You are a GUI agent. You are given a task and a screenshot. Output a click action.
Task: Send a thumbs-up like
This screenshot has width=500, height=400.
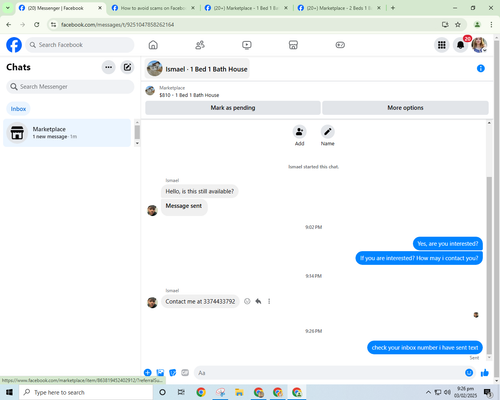(x=485, y=373)
